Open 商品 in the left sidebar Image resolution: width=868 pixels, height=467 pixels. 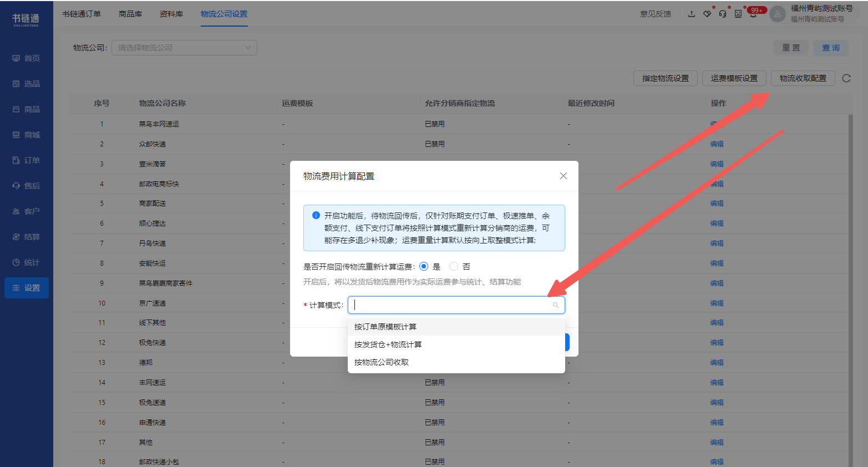(x=26, y=109)
